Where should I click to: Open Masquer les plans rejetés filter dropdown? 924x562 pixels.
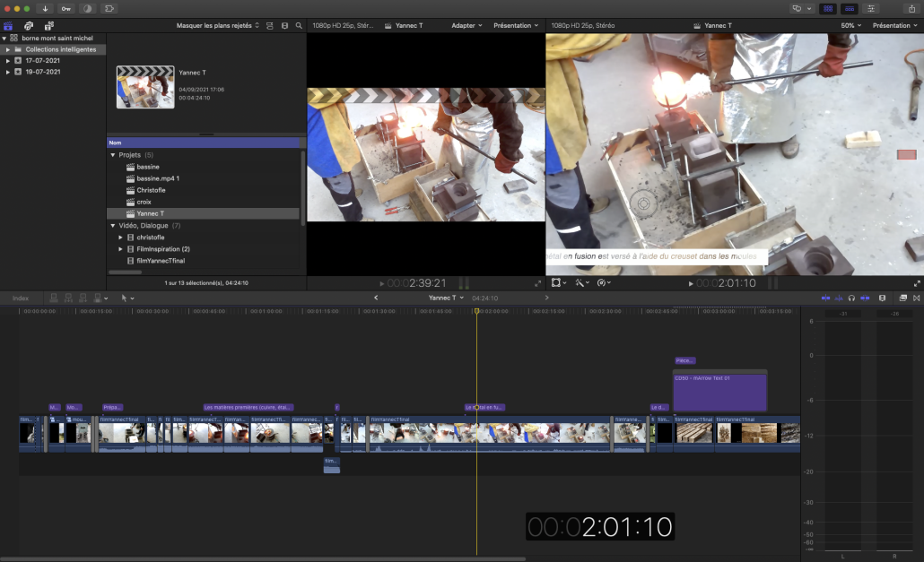tap(217, 26)
